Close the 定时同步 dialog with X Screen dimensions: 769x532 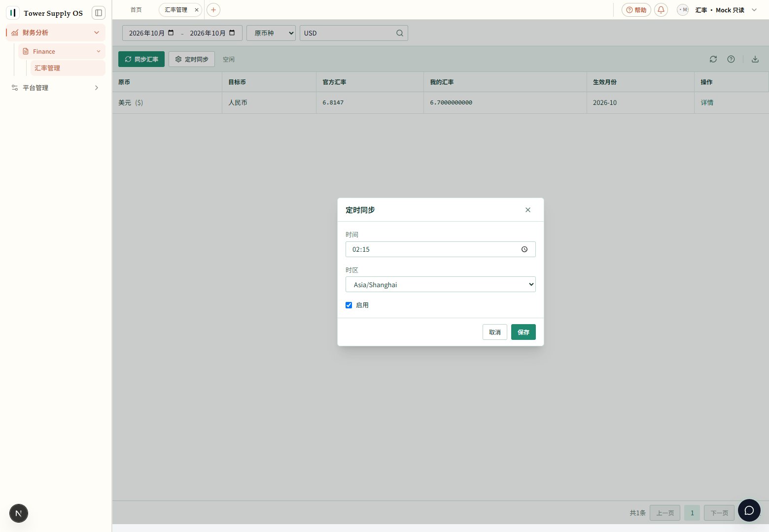(528, 210)
